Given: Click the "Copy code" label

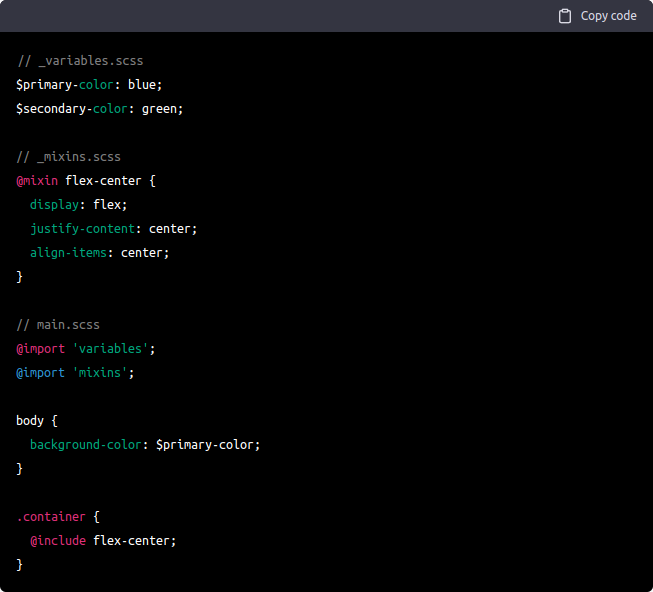Looking at the screenshot, I should pos(608,16).
